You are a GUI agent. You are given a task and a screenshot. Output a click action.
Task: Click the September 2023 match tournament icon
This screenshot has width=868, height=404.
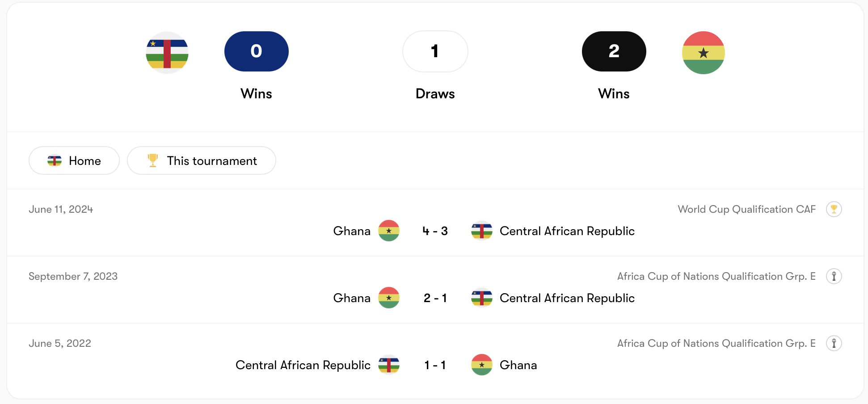click(x=834, y=276)
